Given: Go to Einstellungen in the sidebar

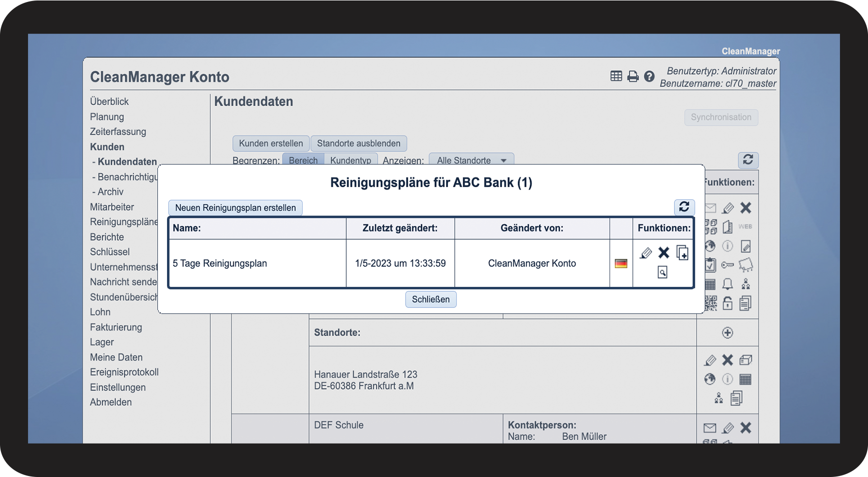Looking at the screenshot, I should pyautogui.click(x=118, y=387).
